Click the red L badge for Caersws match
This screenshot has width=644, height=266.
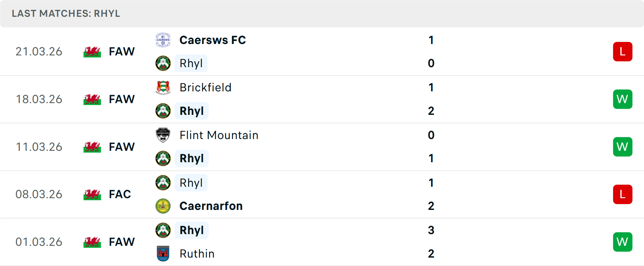pyautogui.click(x=623, y=52)
